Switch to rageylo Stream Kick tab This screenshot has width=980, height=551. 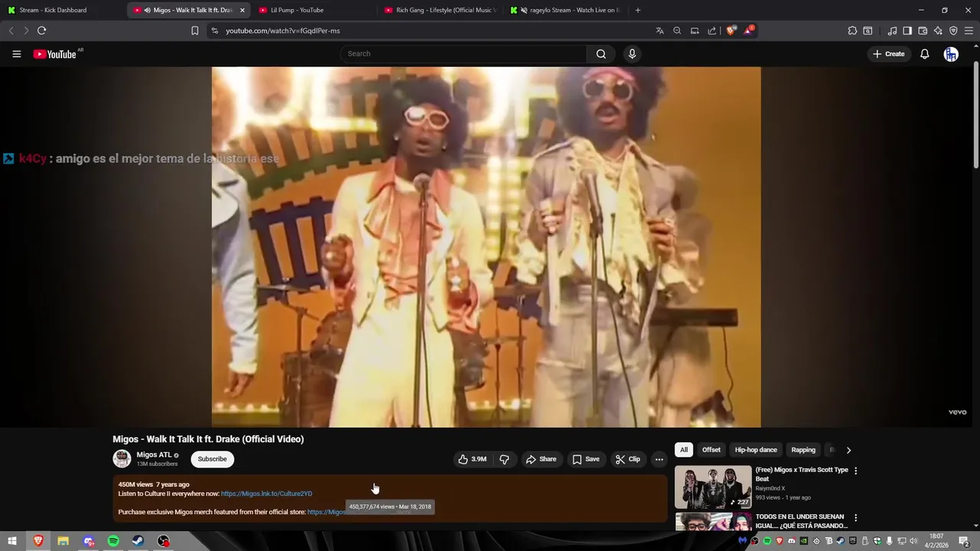[566, 10]
